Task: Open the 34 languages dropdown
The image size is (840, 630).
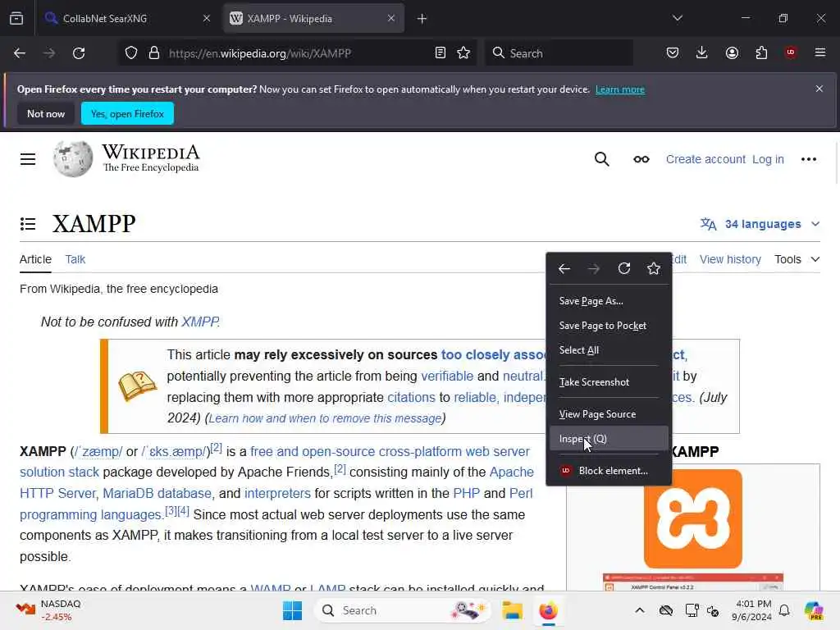Action: click(760, 224)
